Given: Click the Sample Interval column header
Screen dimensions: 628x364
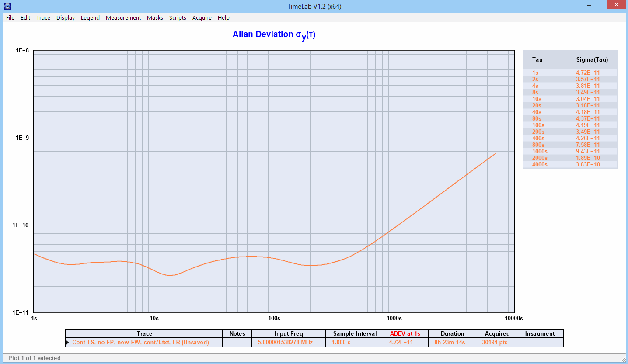Looking at the screenshot, I should point(355,333).
